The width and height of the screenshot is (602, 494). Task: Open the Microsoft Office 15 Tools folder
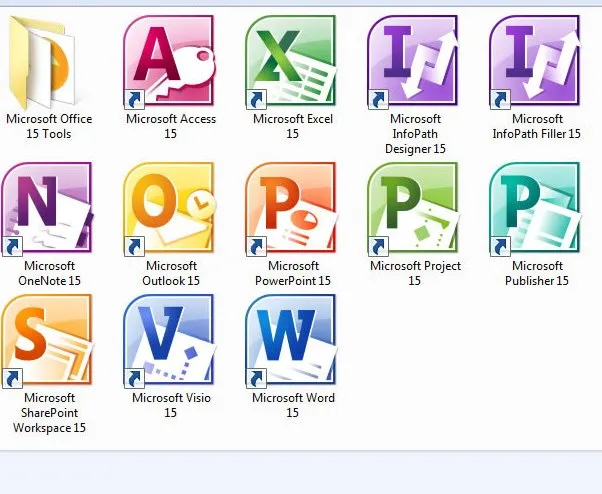[48, 63]
